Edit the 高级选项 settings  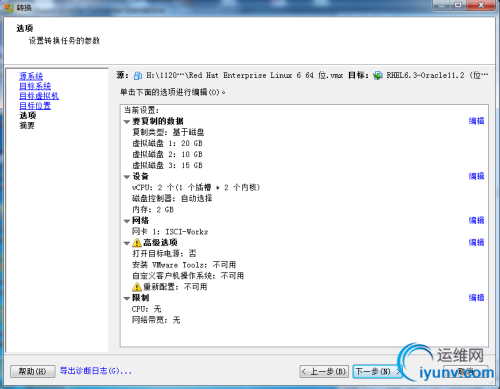(x=476, y=242)
